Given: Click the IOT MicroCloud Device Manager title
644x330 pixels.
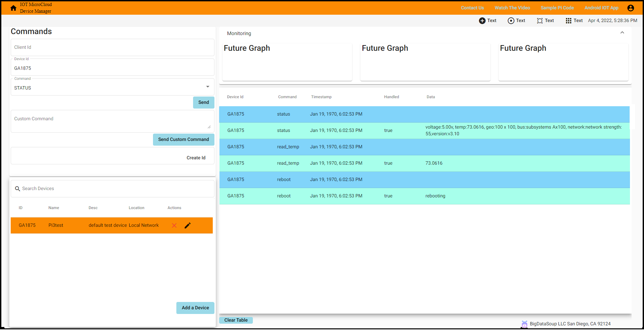Looking at the screenshot, I should [x=36, y=8].
